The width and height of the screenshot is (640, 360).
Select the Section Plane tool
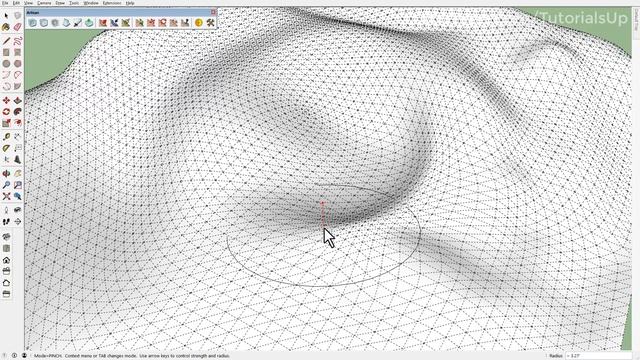tap(18, 222)
